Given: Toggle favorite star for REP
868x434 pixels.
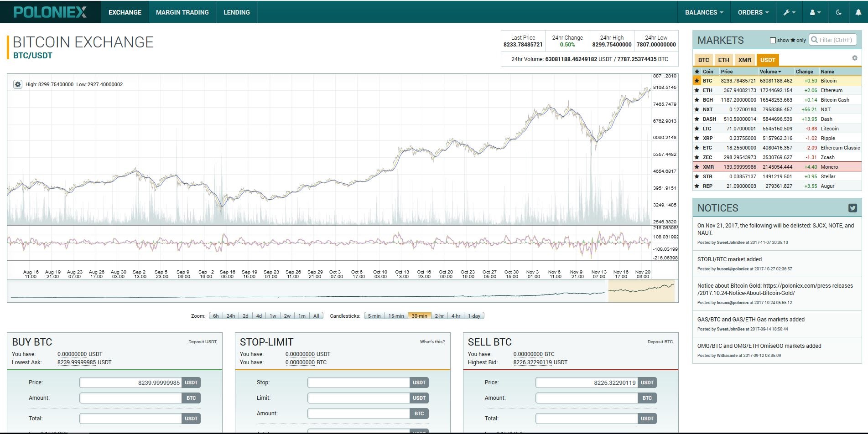Looking at the screenshot, I should point(696,186).
